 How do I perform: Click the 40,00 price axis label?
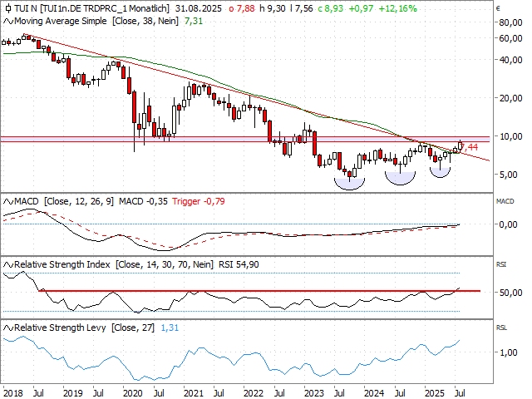[510, 60]
